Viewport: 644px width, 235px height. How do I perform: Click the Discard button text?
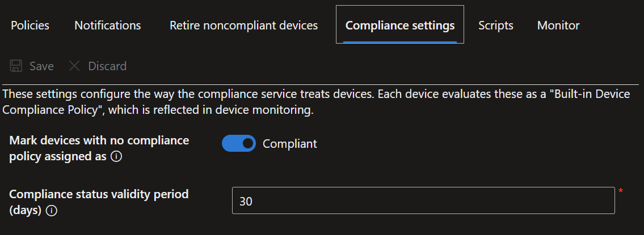tap(107, 66)
